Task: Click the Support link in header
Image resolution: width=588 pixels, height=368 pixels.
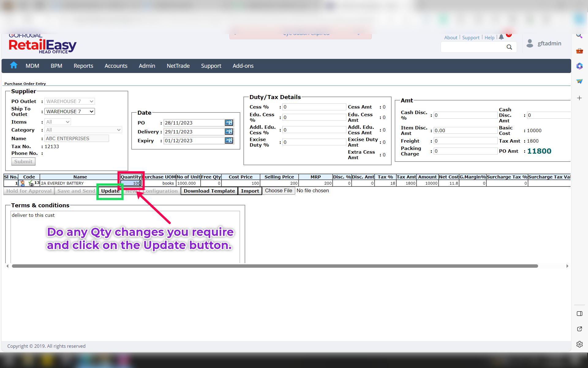Action: pos(471,37)
